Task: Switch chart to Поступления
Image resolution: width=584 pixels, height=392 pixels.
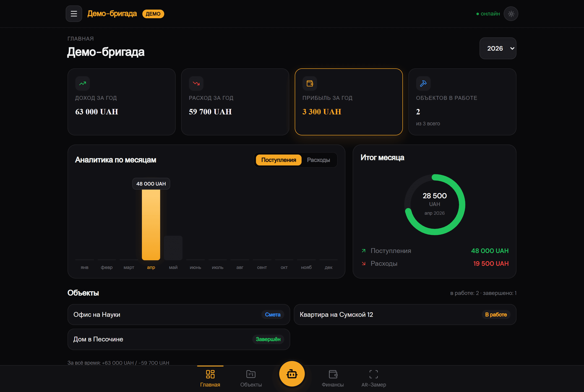Action: pos(279,160)
